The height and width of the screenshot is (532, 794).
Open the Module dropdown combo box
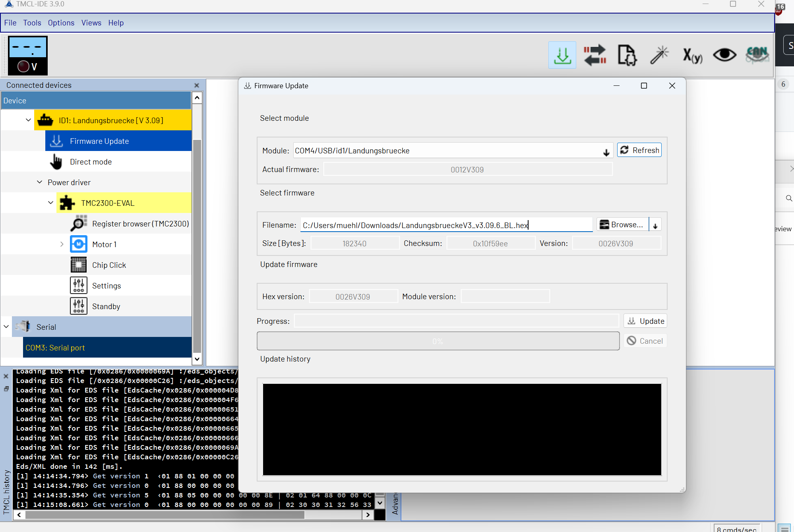(453, 151)
